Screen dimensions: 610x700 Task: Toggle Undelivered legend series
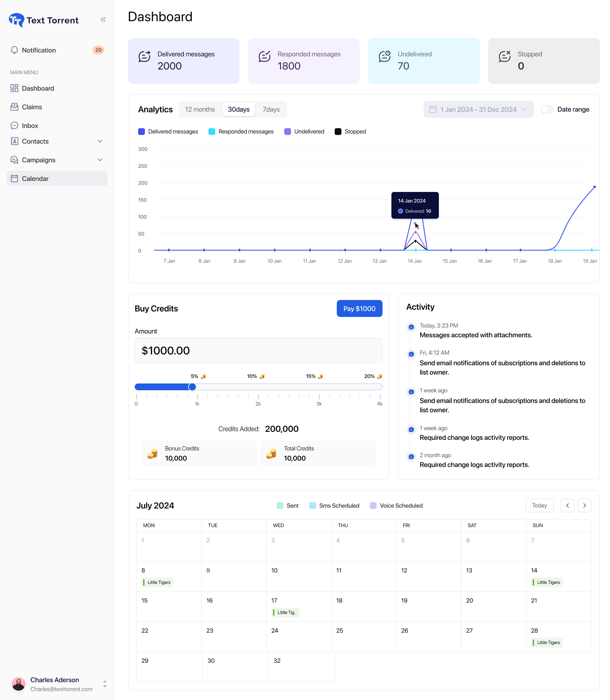click(304, 131)
